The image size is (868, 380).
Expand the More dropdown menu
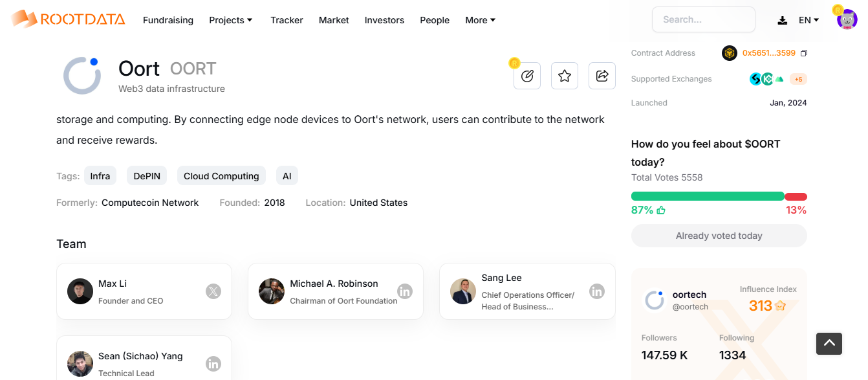pos(481,20)
